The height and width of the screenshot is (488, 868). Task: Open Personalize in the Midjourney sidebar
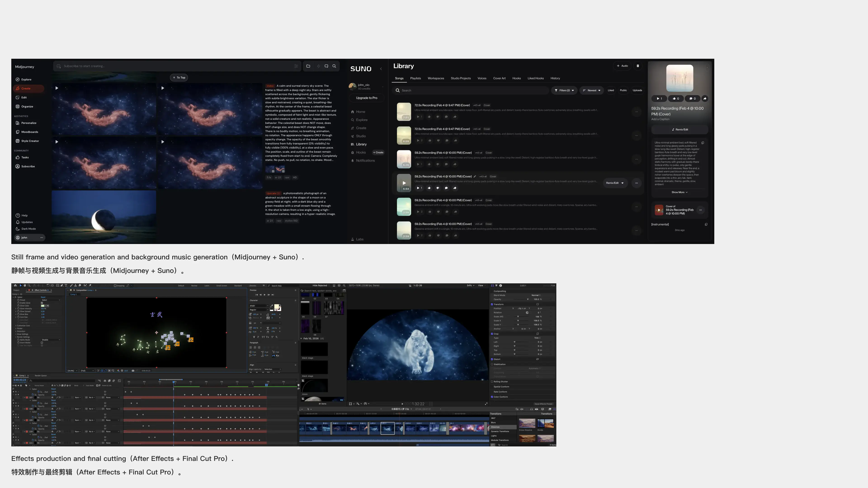pyautogui.click(x=26, y=123)
